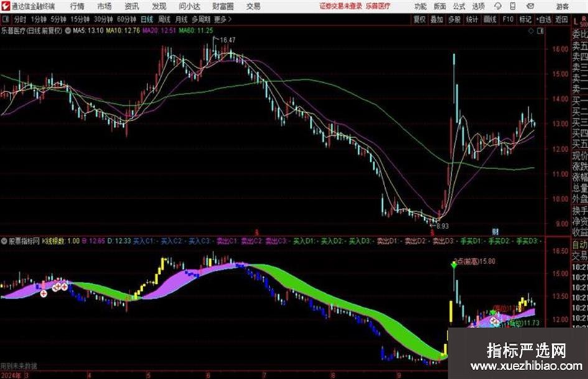The image size is (588, 379).
Task: Open the 资讯 menu
Action: pos(132,6)
